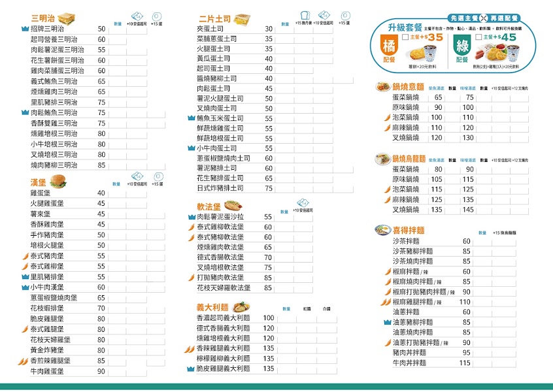Click the chili icon beside 打拋豬肉軟法堡

pyautogui.click(x=192, y=278)
